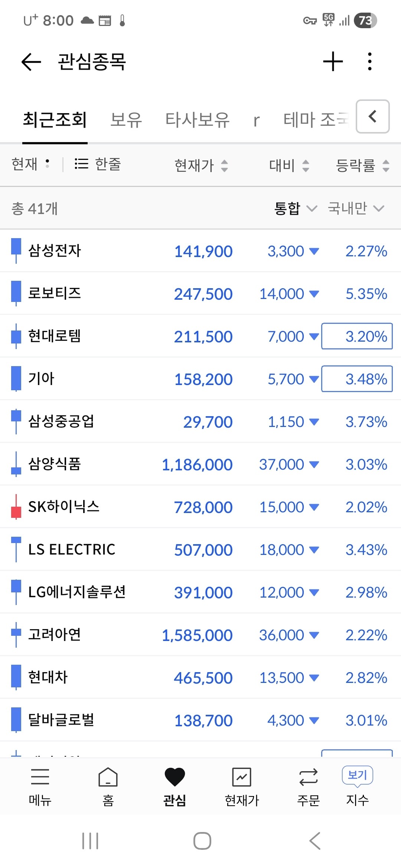Switch to the 타사보유 tab
Viewport: 401px width, 868px height.
click(x=198, y=120)
